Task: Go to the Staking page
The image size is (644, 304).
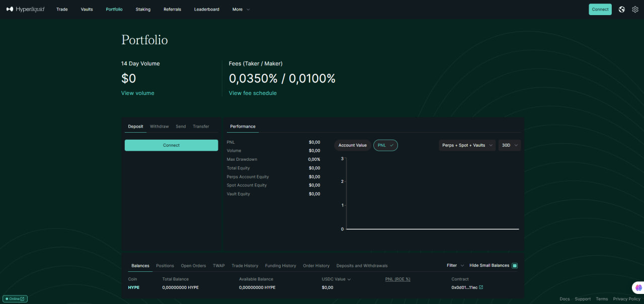Action: [x=143, y=9]
